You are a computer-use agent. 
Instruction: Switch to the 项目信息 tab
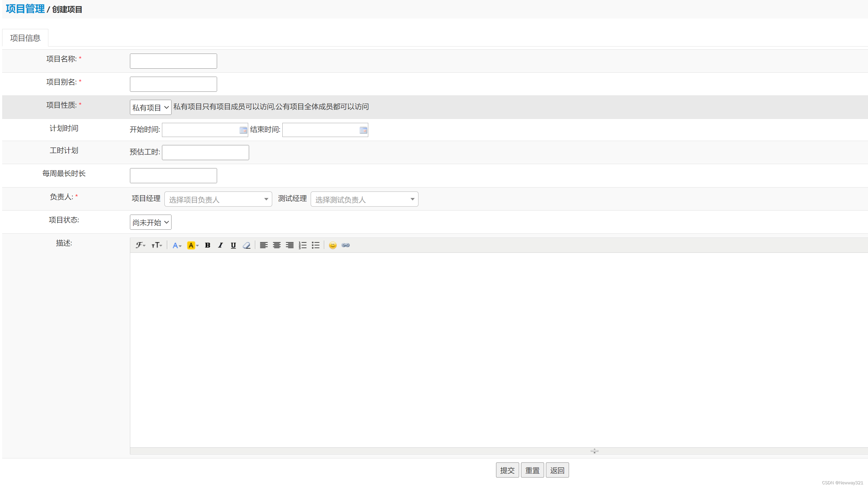[x=25, y=38]
